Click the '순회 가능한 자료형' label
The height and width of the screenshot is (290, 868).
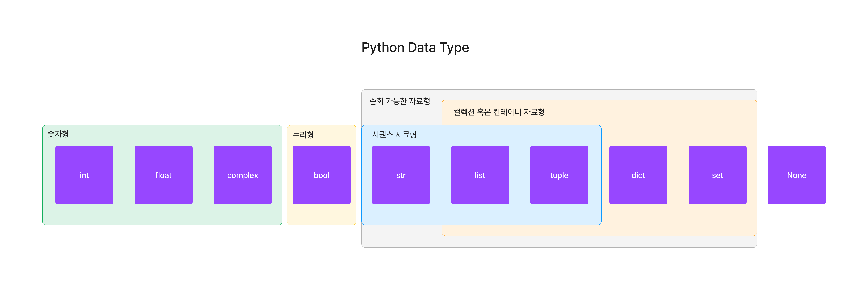click(x=400, y=101)
